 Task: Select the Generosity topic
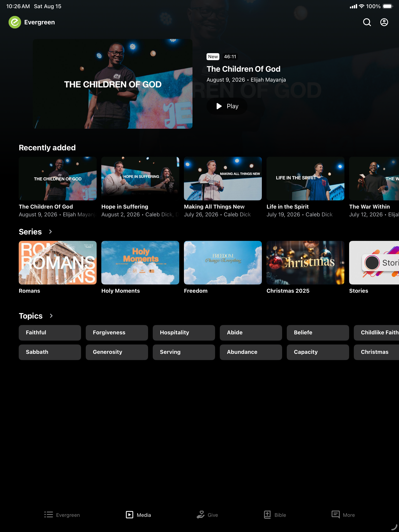[117, 352]
